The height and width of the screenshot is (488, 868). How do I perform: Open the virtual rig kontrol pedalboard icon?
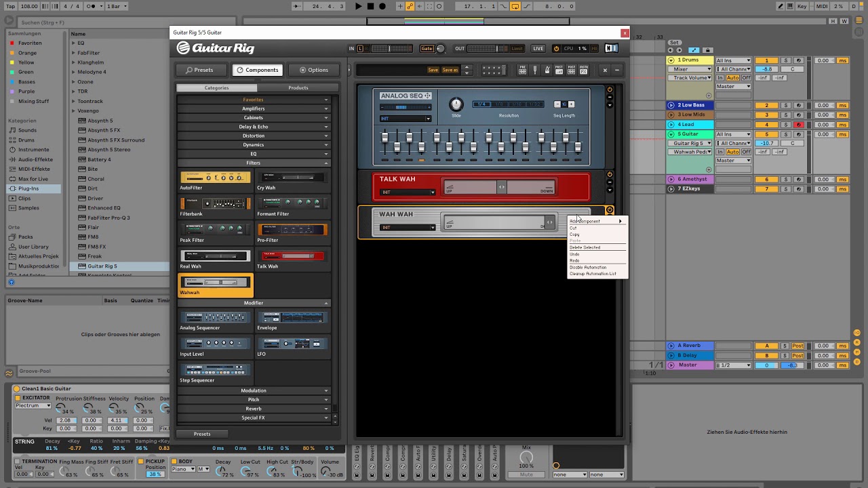click(x=494, y=70)
